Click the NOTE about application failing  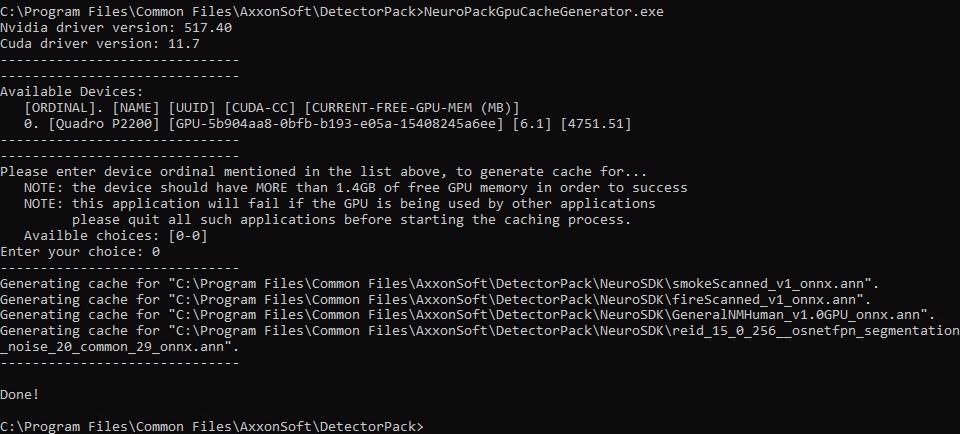(x=340, y=204)
